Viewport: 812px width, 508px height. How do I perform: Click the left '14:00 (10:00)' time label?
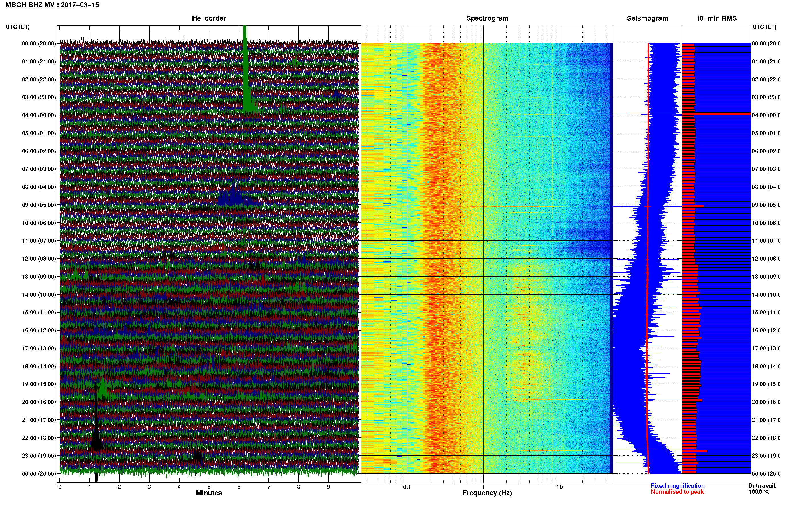click(x=39, y=295)
